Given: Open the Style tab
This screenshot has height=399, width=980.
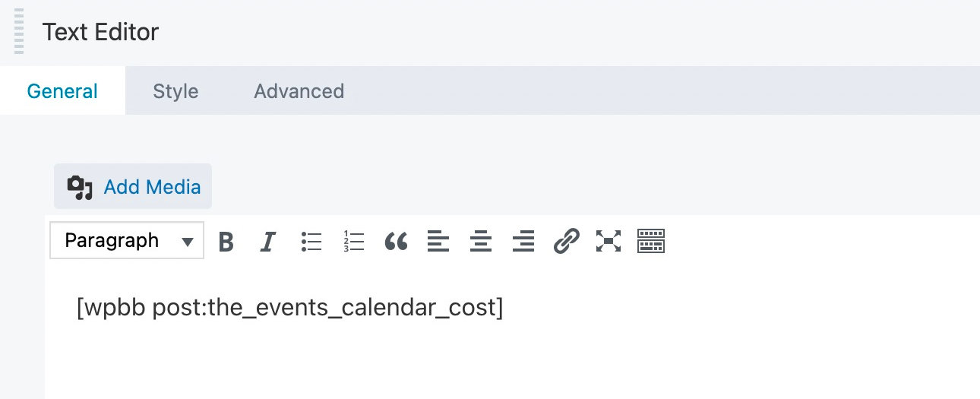Looking at the screenshot, I should coord(175,91).
